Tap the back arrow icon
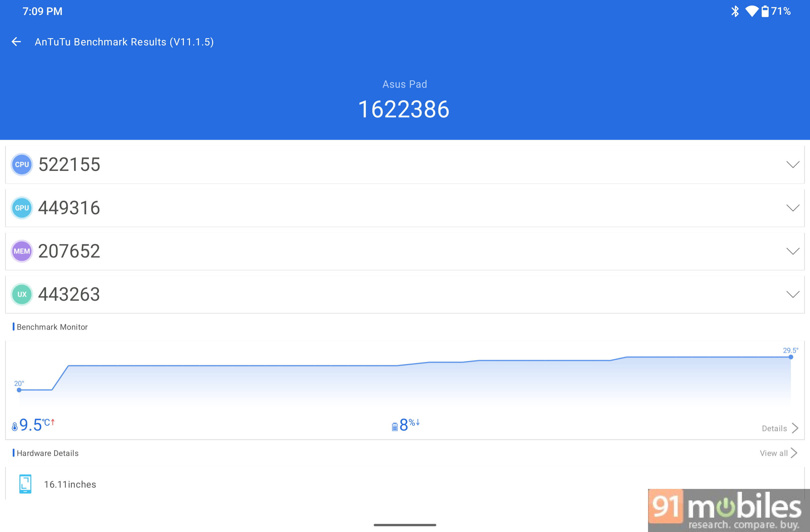This screenshot has width=810, height=532. [16, 42]
